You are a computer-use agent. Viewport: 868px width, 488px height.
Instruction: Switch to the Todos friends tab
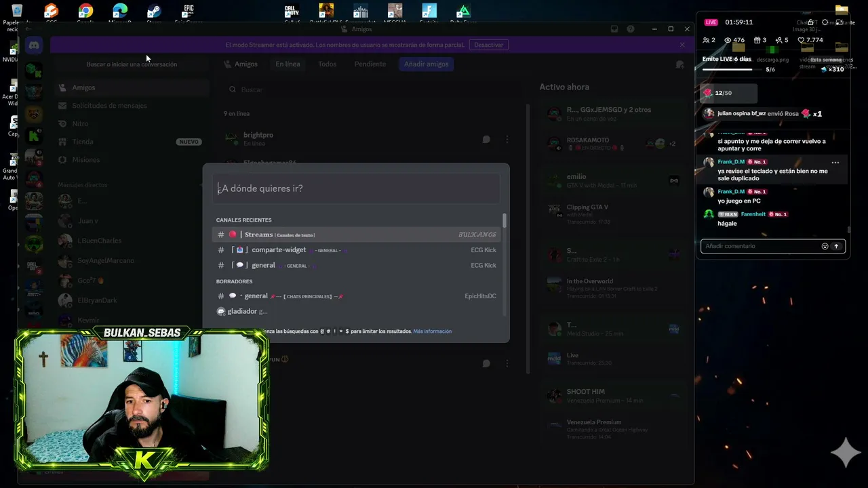point(327,64)
